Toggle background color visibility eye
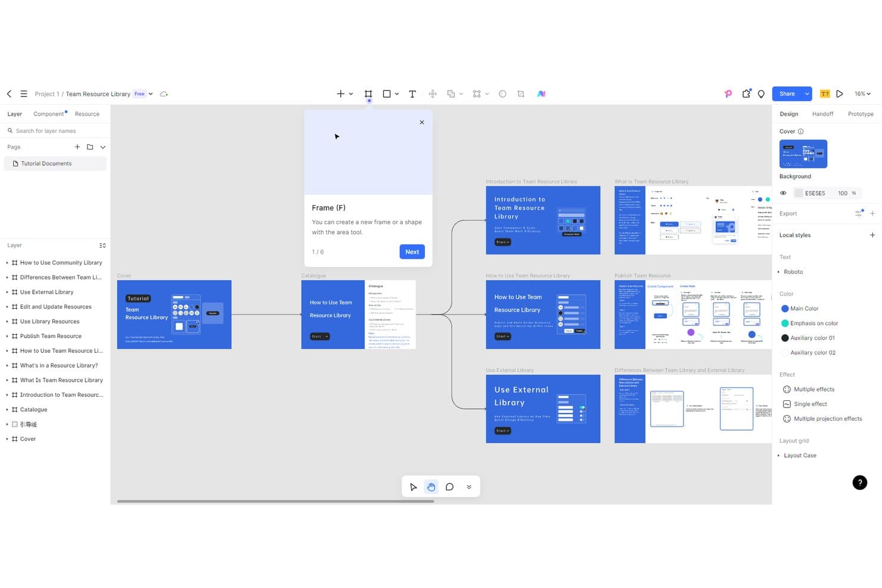Screen dimensions: 882x588 tap(783, 193)
